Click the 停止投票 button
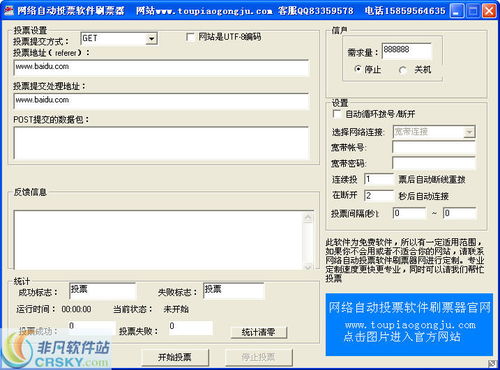 click(259, 357)
